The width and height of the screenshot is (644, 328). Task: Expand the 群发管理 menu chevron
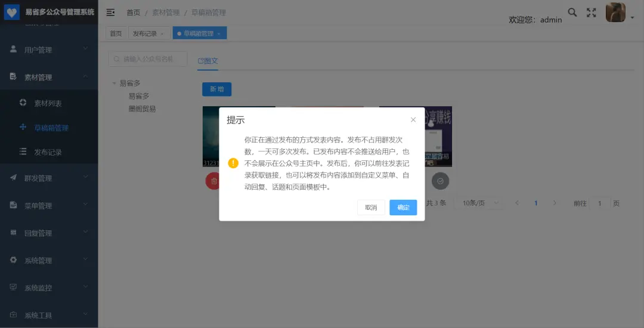[x=85, y=177]
